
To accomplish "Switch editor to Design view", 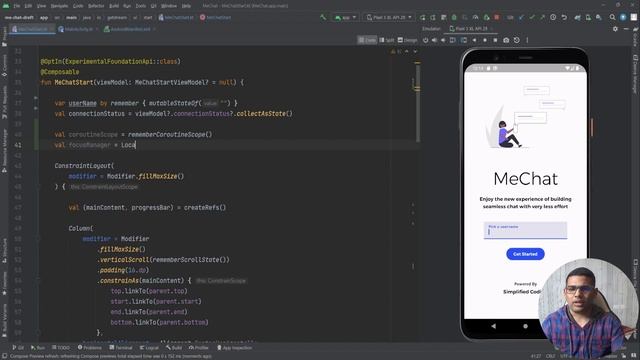I will pyautogui.click(x=407, y=40).
